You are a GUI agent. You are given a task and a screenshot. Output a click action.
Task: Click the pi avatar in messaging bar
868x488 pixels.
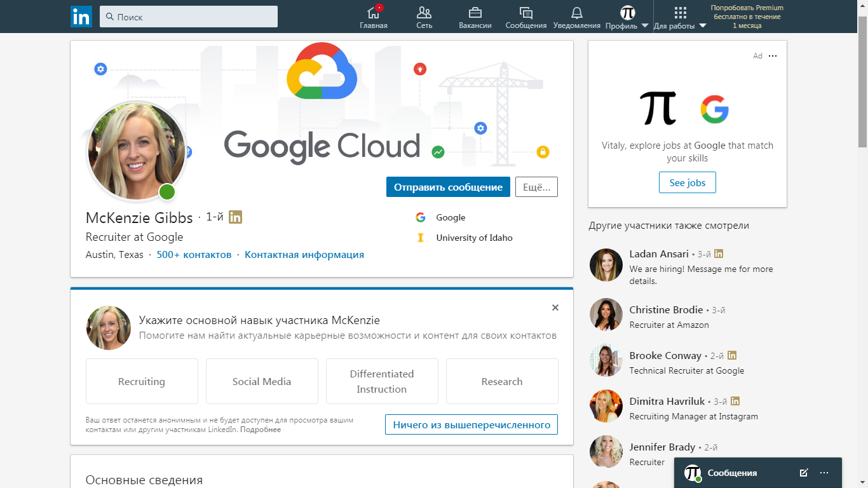point(692,473)
